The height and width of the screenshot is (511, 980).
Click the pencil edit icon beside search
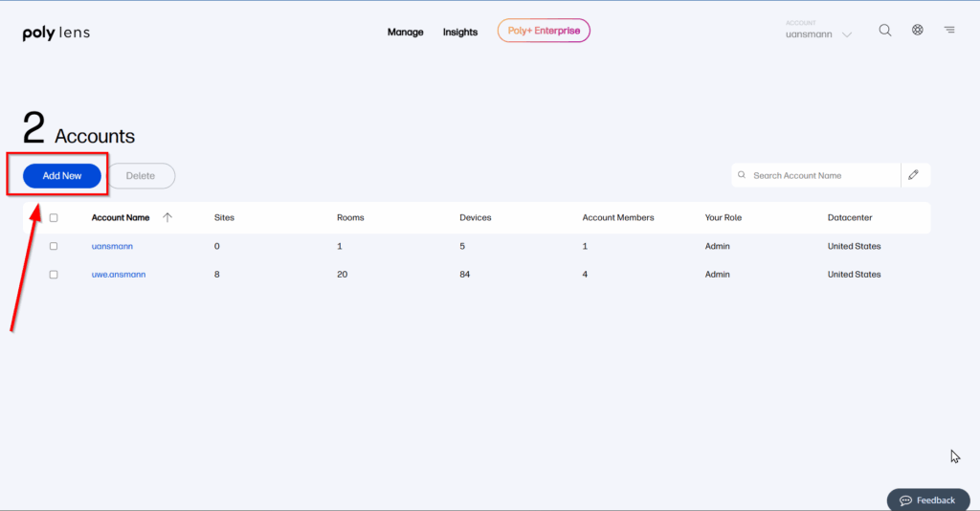pos(914,175)
